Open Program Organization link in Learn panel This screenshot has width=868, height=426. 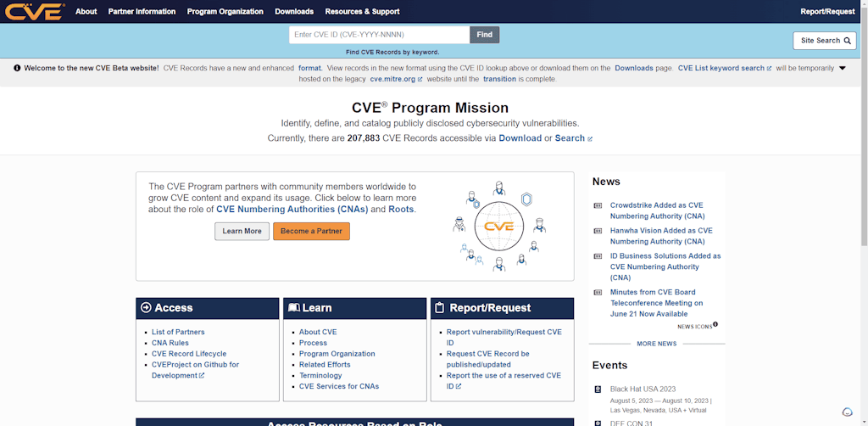tap(337, 353)
